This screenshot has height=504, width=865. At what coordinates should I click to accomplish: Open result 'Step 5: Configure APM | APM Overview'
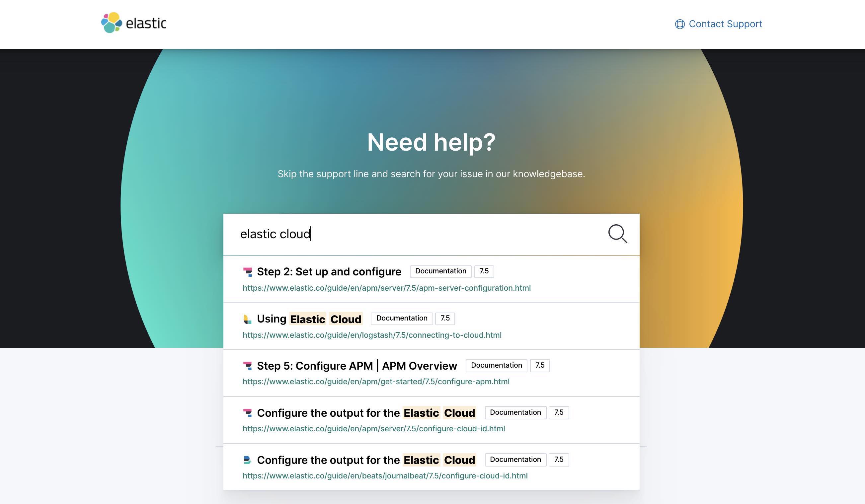click(x=357, y=366)
